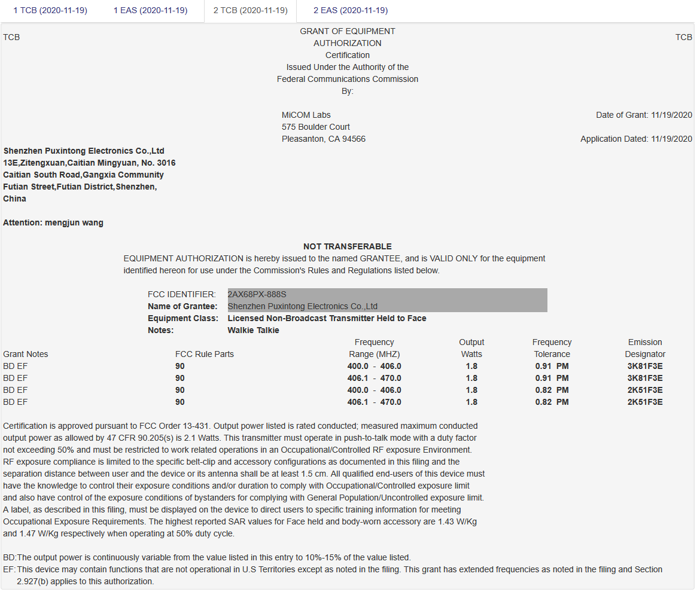Click the 3K81F3E designator in the first table row
This screenshot has width=700, height=595.
pos(644,366)
